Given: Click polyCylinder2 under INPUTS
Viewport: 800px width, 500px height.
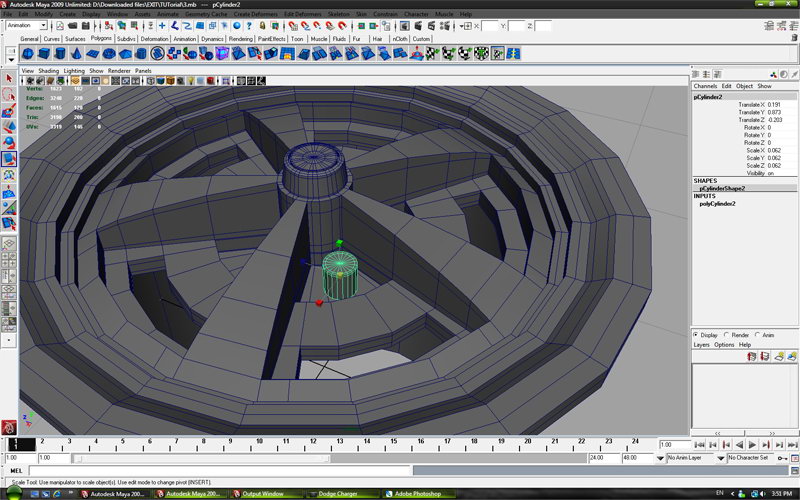Looking at the screenshot, I should pyautogui.click(x=717, y=203).
